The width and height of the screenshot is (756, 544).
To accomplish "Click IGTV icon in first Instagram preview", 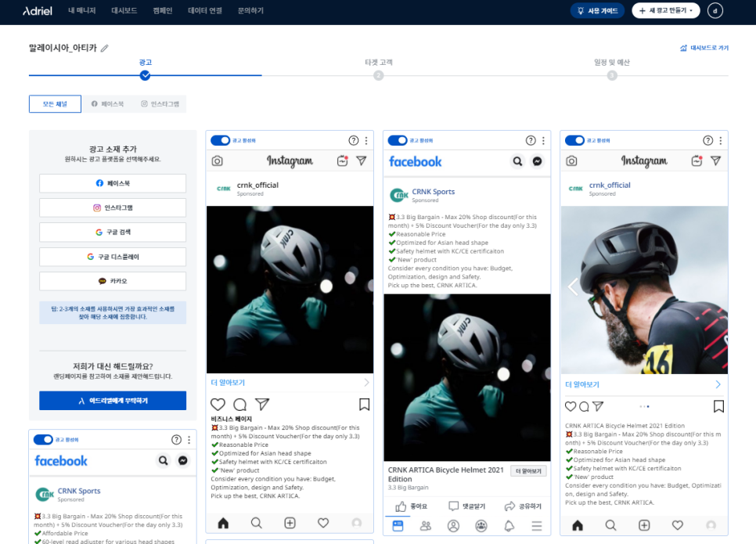I will click(342, 160).
